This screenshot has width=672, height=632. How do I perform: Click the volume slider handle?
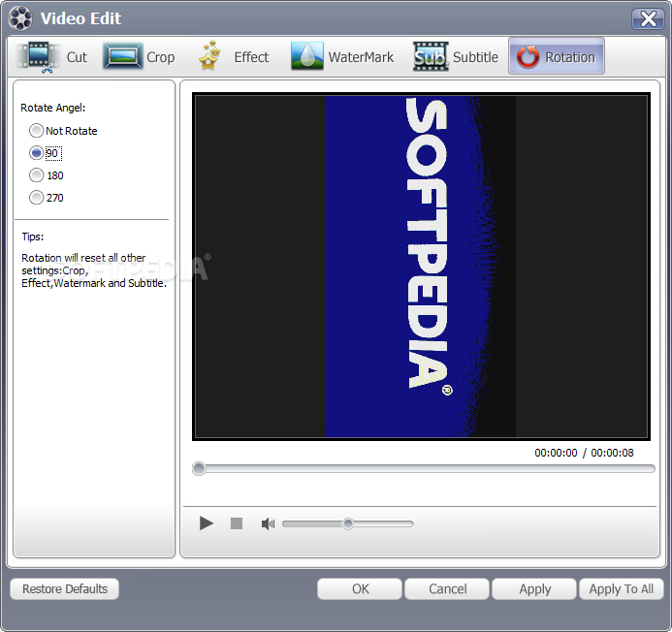(348, 523)
